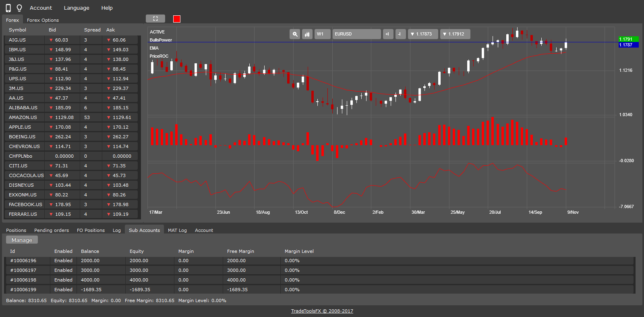
Task: Click the 1.17873 sell price button
Action: coord(422,34)
